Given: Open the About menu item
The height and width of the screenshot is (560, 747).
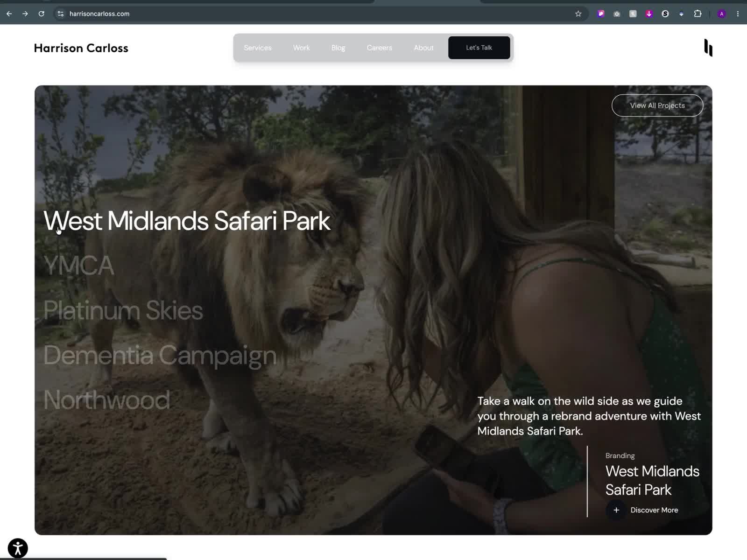Looking at the screenshot, I should pos(424,48).
